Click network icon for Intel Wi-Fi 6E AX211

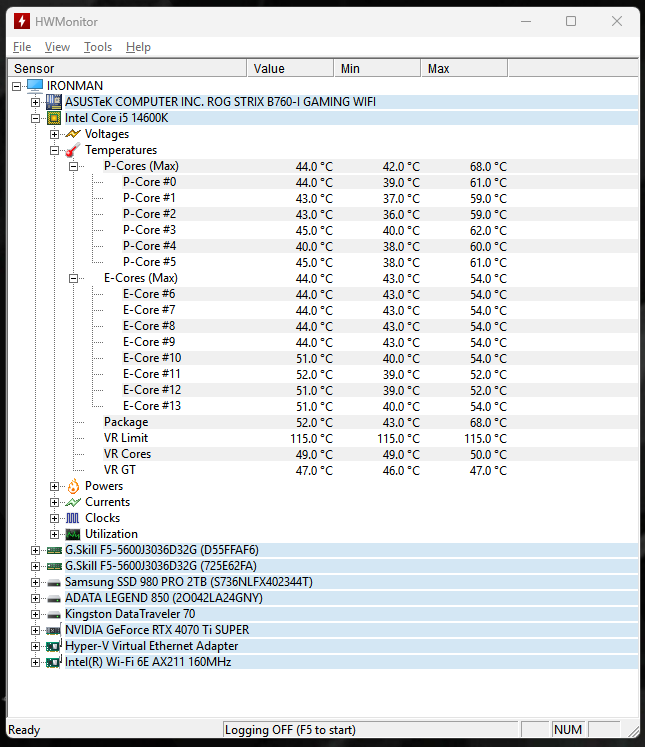coord(54,662)
